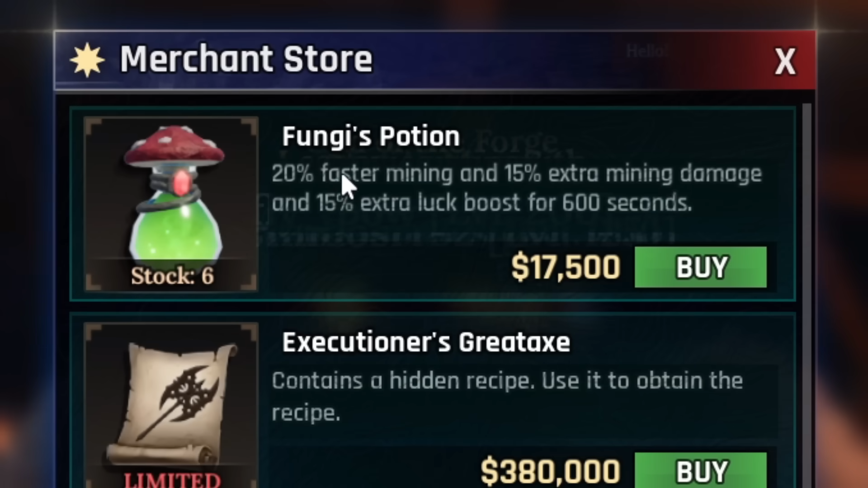Close the Merchant Store window
Viewport: 868px width, 488px height.
click(785, 61)
